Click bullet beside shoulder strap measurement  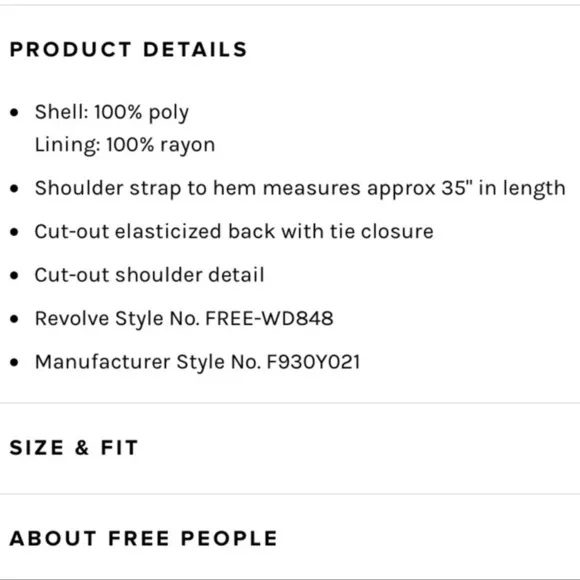[14, 189]
